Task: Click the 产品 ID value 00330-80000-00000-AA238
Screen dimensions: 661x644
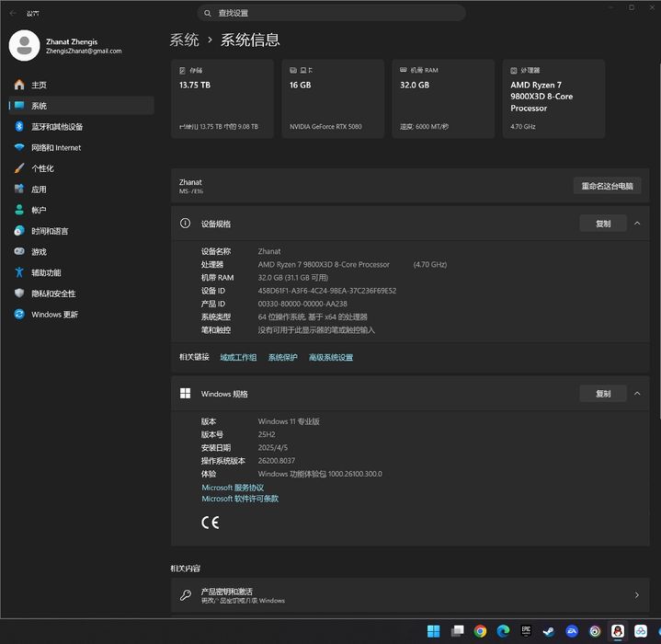Action: click(x=302, y=304)
